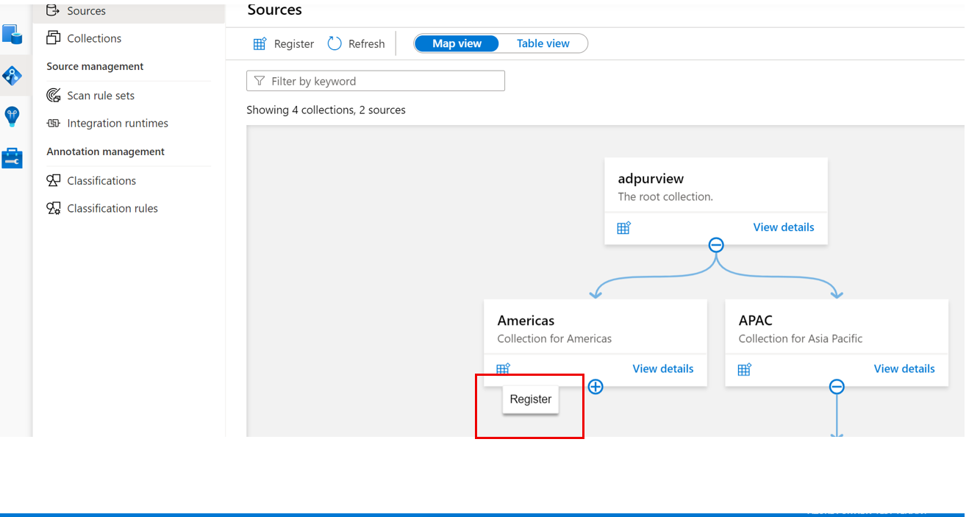Click the Register grid icon on adpurview card

tap(624, 227)
